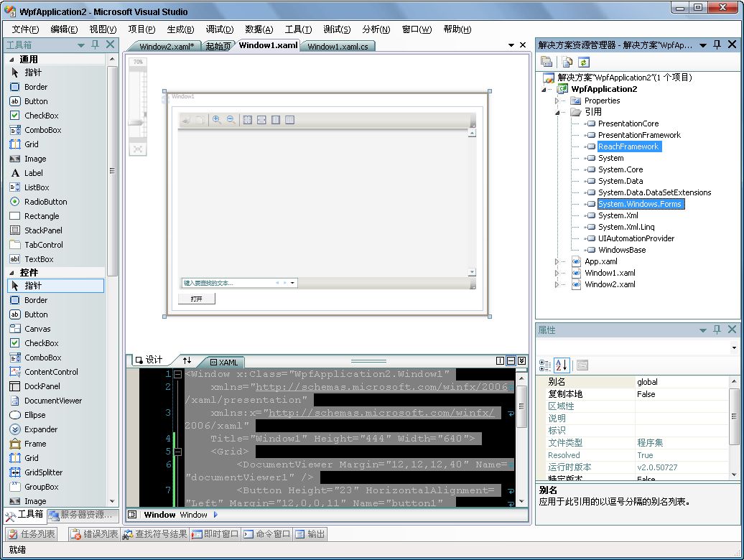Expand the Window1.xaml tree node
The width and height of the screenshot is (744, 560).
(557, 273)
